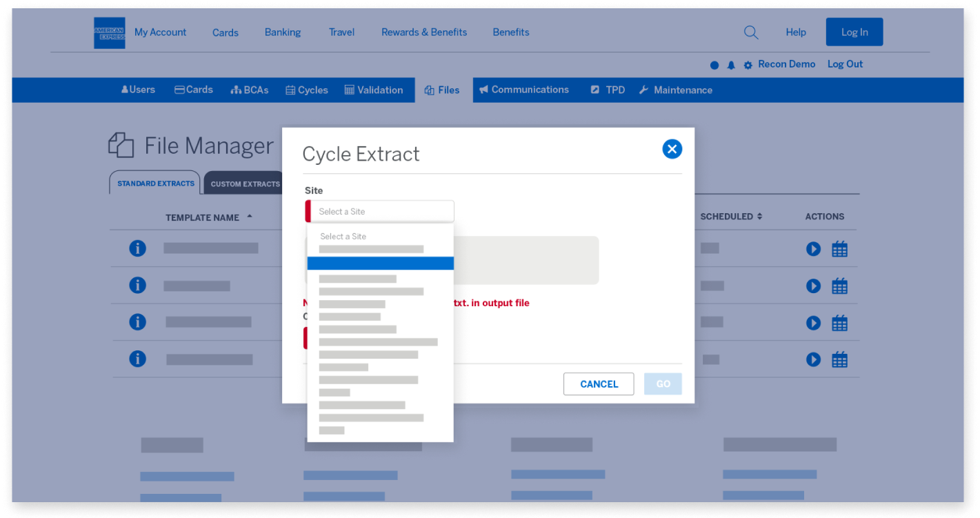Click info icon in fourth template row
The image size is (980, 518).
coord(138,359)
